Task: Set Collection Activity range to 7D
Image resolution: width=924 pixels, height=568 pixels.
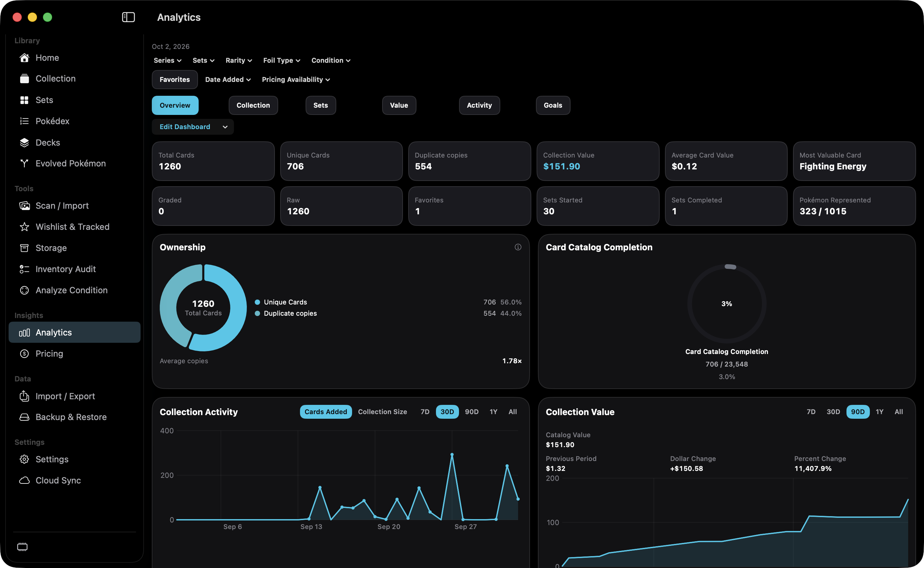Action: [x=425, y=412]
